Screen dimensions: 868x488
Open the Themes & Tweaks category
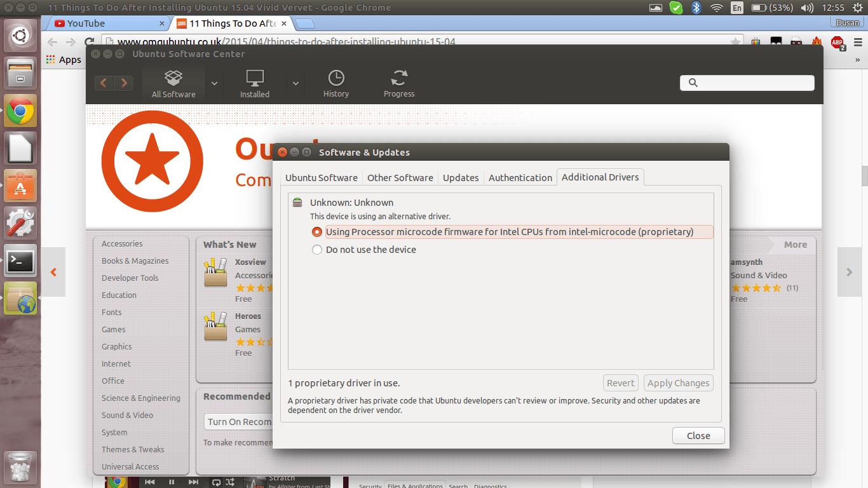(x=133, y=450)
